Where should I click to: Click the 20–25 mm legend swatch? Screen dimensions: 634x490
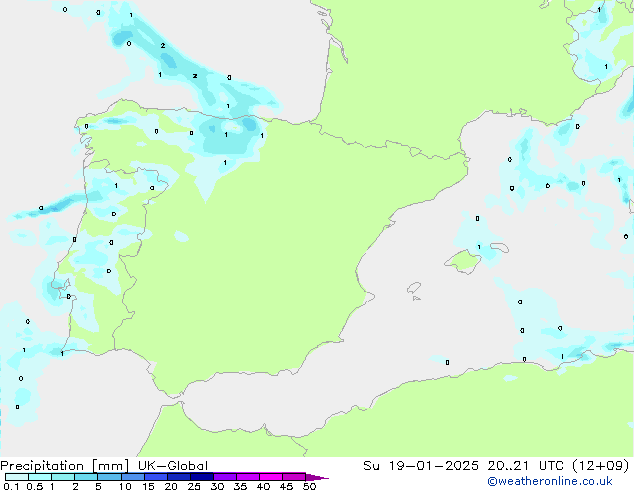178,477
